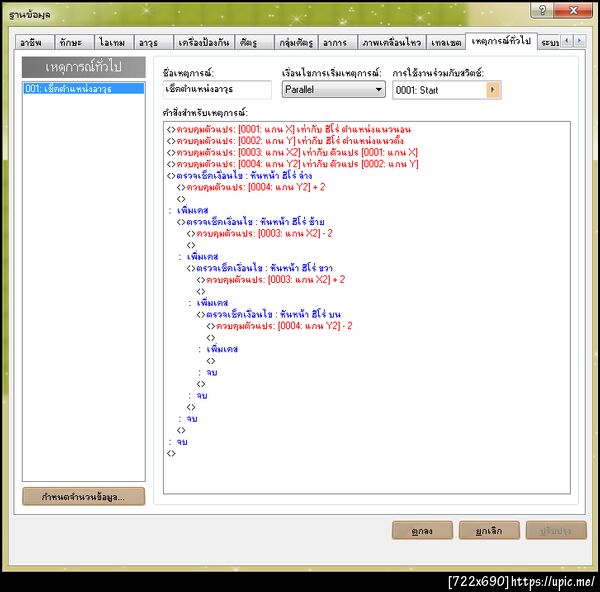Viewport: 600px width, 592px height.
Task: Select command line [0003: แกน X2] เท่ากับ ตัวแปร
Action: 292,152
